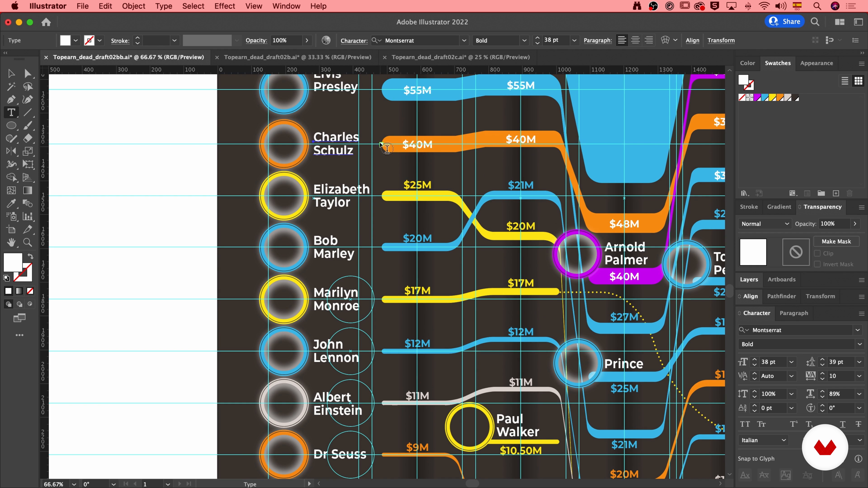Set paragraph alignment to left
Viewport: 868px width, 488px height.
[622, 40]
